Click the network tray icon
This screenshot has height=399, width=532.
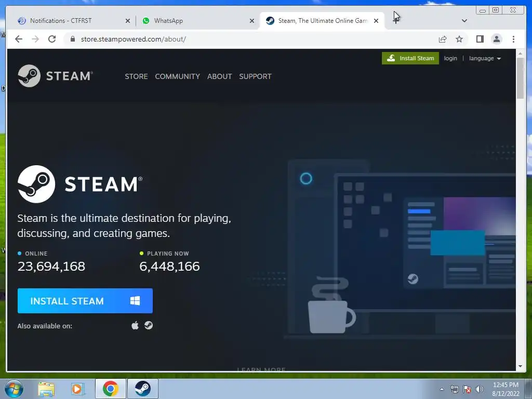[x=454, y=389]
